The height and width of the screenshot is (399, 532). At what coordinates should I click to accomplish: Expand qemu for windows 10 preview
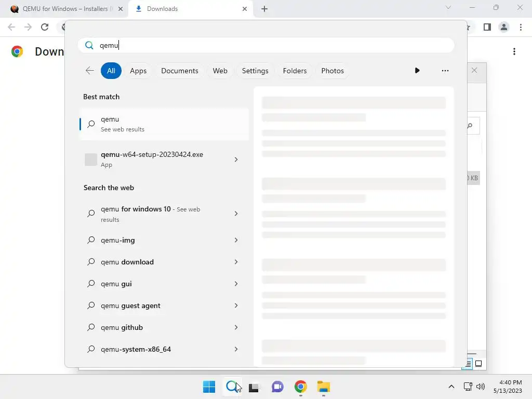[236, 214]
